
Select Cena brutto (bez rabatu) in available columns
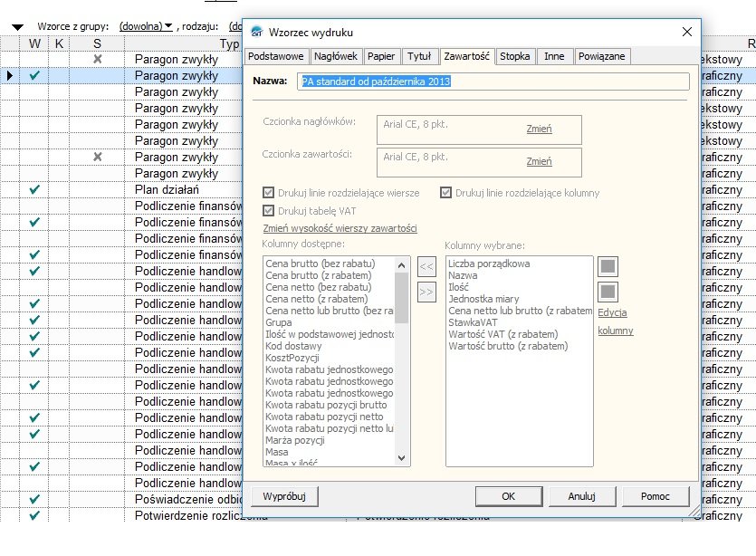[x=321, y=264]
